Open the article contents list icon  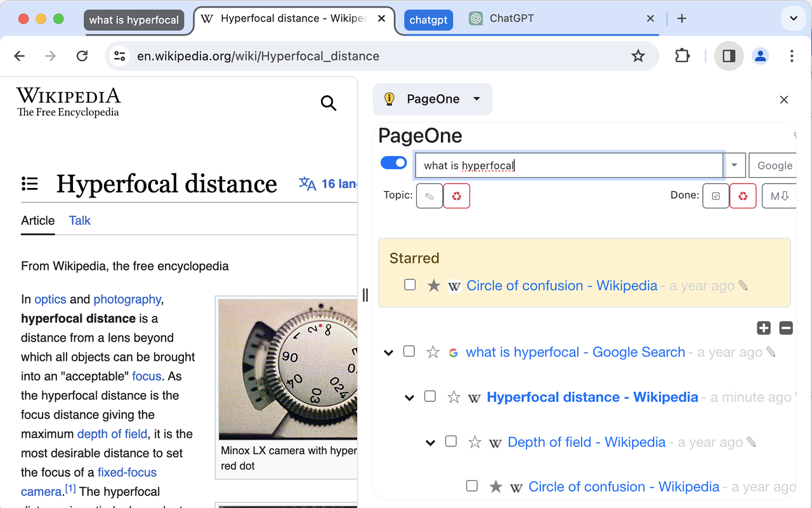point(29,184)
